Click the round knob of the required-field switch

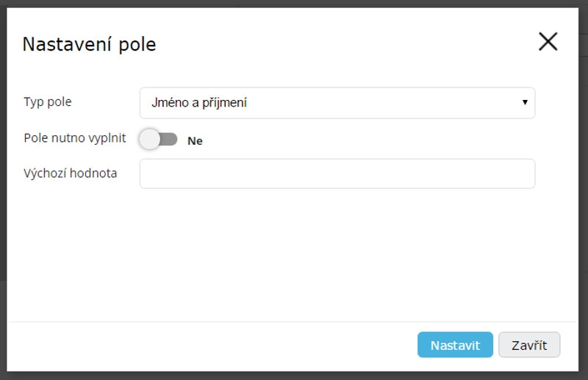[x=150, y=139]
